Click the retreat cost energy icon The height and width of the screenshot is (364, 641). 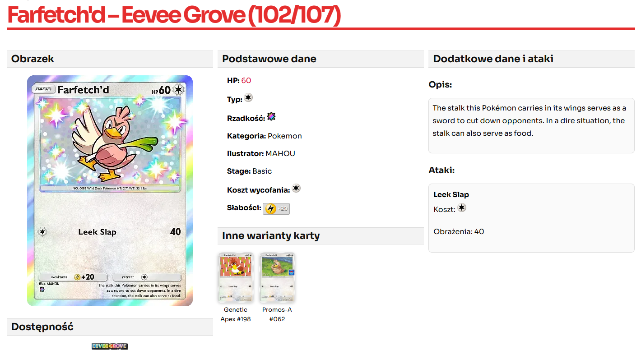(296, 189)
